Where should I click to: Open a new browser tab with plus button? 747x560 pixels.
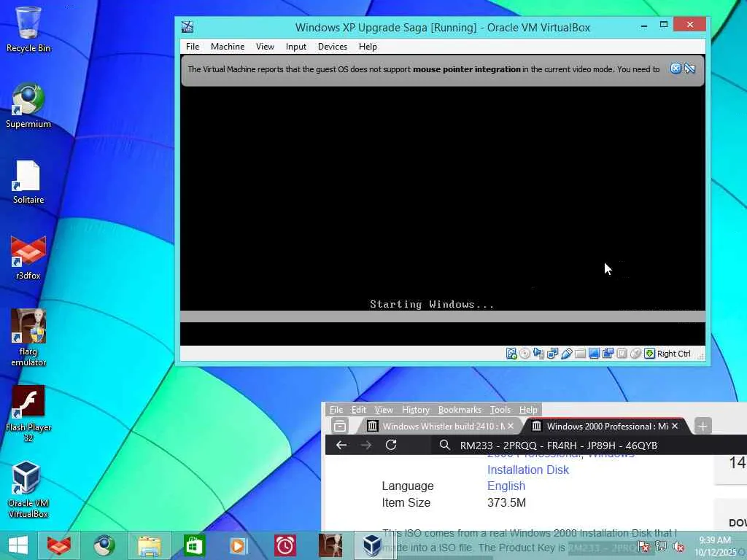click(x=703, y=426)
